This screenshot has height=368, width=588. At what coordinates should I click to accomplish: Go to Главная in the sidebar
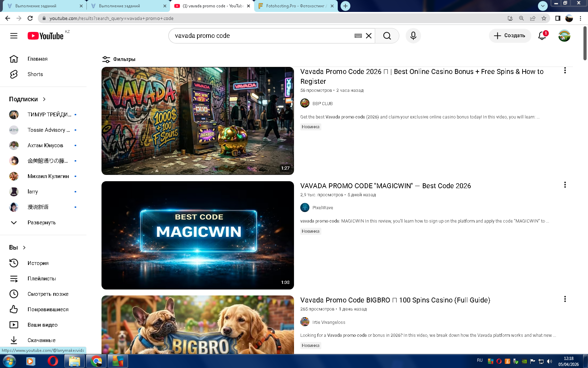tap(37, 59)
